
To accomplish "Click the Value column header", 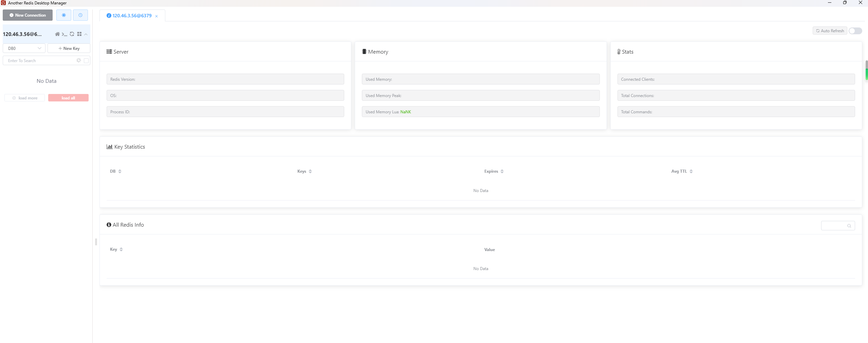I will (x=490, y=250).
